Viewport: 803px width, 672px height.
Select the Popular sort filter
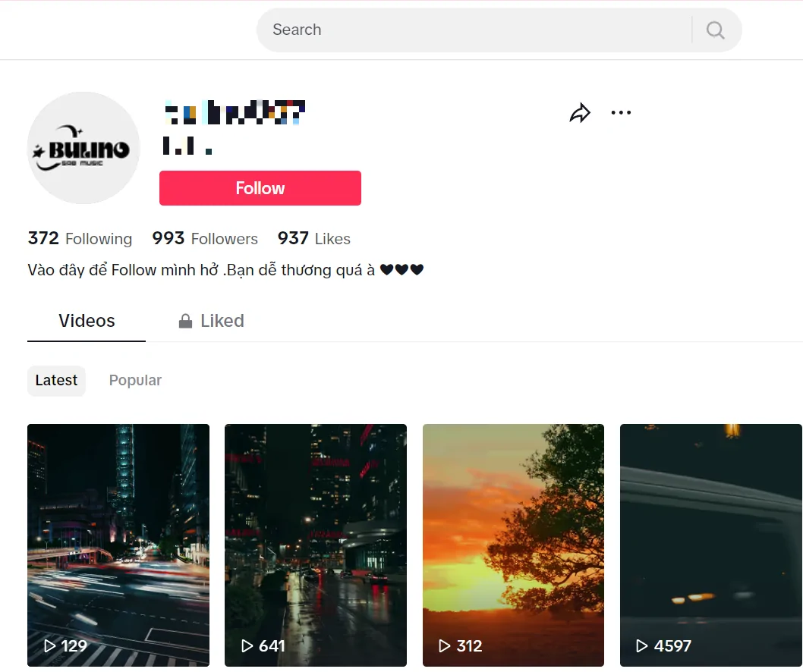coord(135,381)
